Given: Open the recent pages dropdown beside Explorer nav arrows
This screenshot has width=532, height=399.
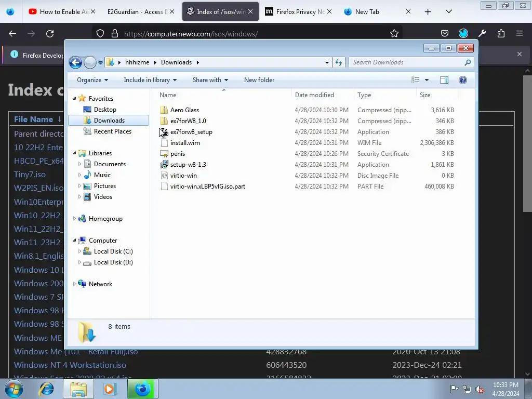Looking at the screenshot, I should [100, 63].
